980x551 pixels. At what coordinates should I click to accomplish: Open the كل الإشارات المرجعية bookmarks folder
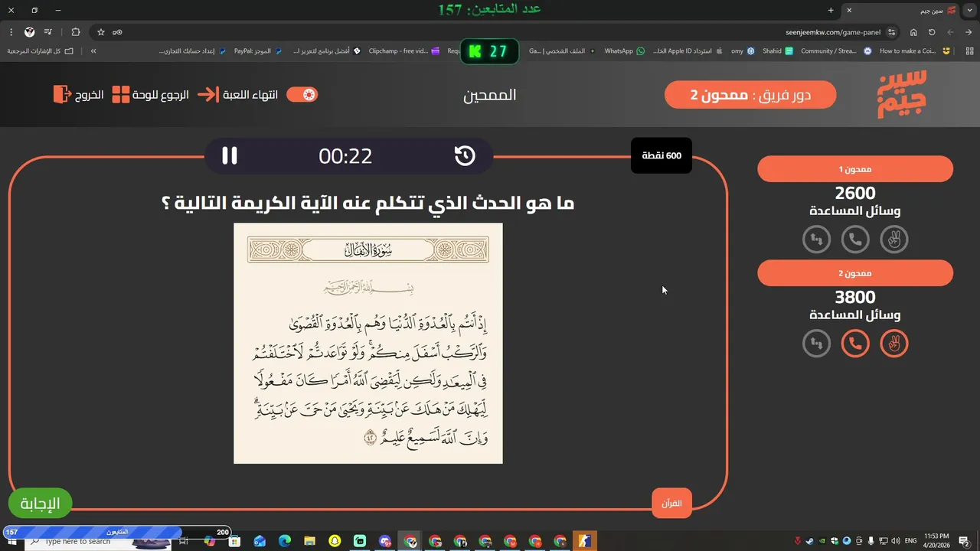(x=41, y=51)
